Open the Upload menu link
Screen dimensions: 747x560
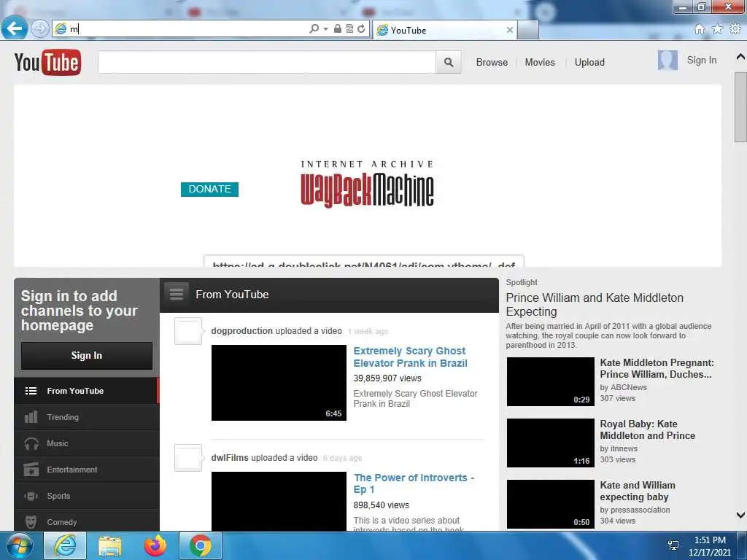point(589,63)
